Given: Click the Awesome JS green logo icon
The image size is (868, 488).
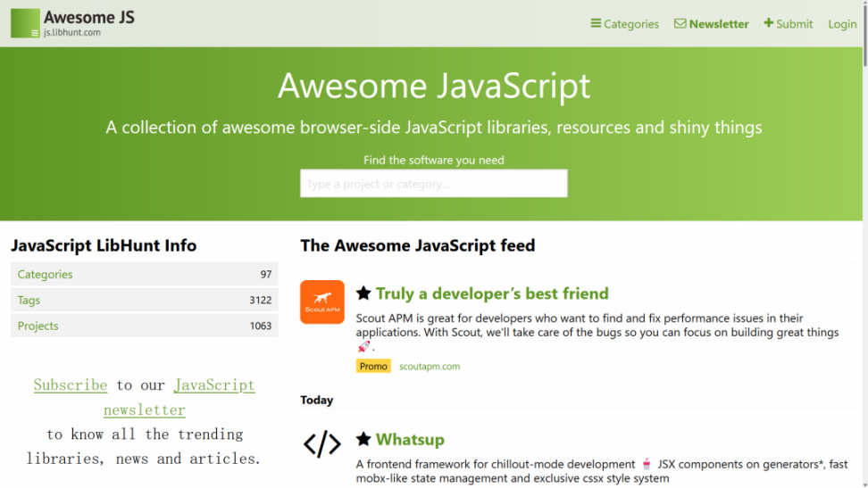Looking at the screenshot, I should 25,23.
